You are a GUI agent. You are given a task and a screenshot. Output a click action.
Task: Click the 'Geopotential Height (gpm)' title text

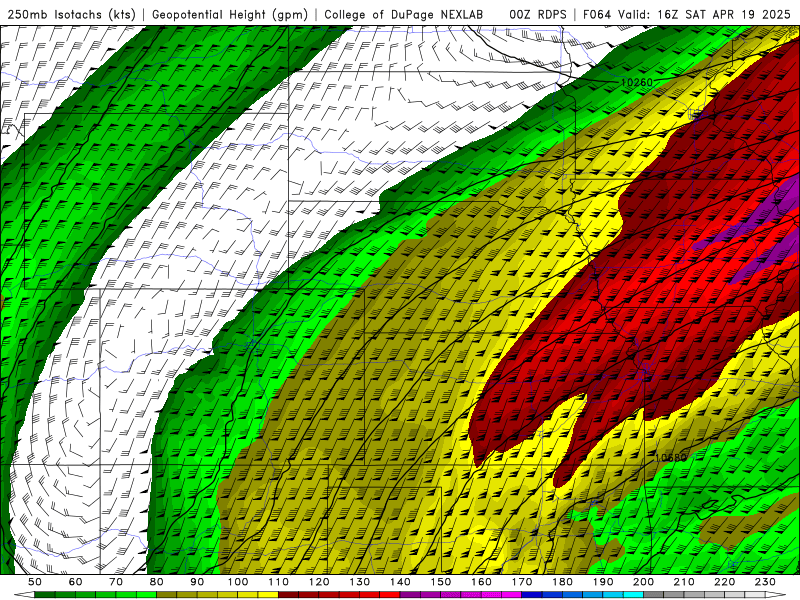click(230, 14)
